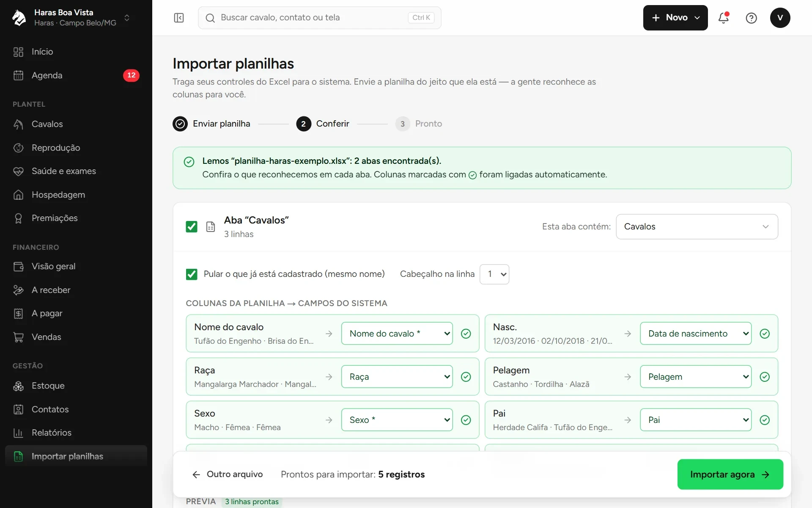This screenshot has height=508, width=812.
Task: Click the "3 linhas" text under Aba Cavalos
Action: click(x=239, y=234)
